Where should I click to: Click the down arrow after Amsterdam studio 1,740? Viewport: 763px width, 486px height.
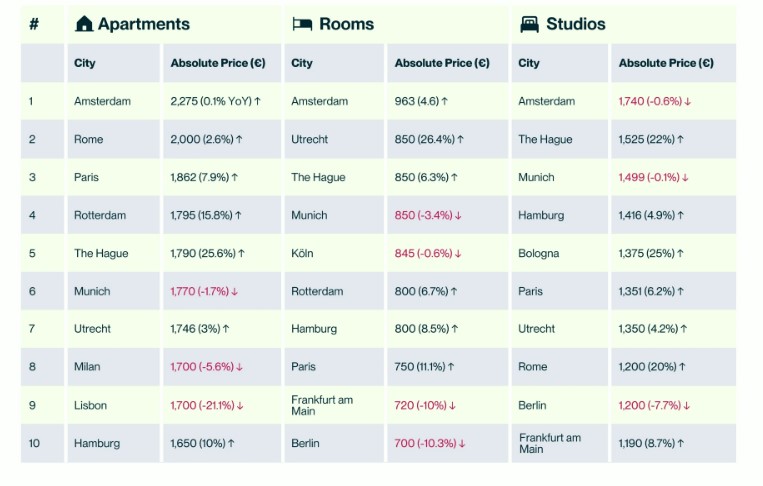(688, 101)
